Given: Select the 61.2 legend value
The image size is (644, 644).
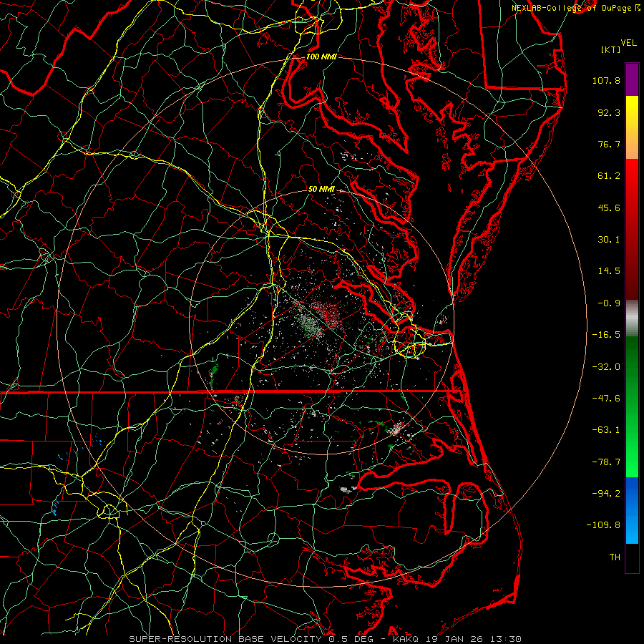Looking at the screenshot, I should click(609, 176).
